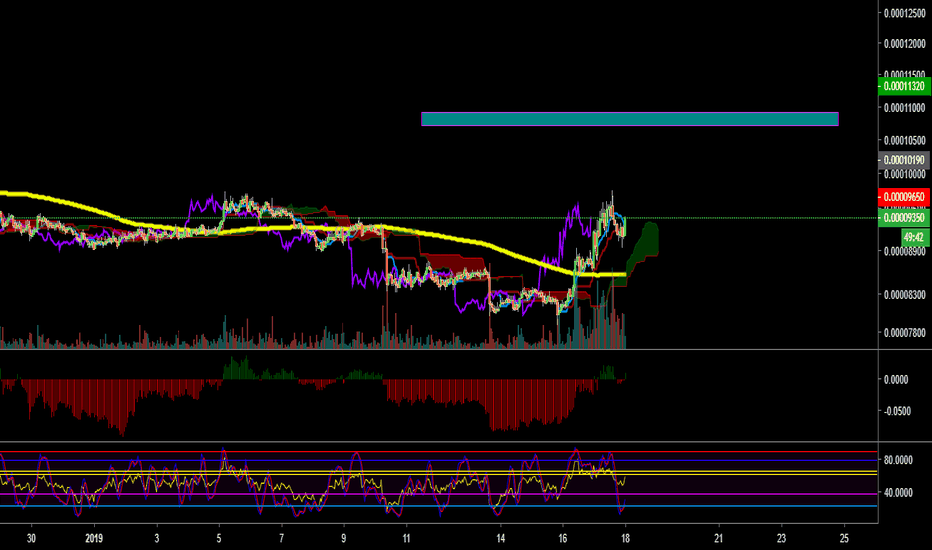Click the 0.00008300 price axis value
The width and height of the screenshot is (932, 550).
904,295
